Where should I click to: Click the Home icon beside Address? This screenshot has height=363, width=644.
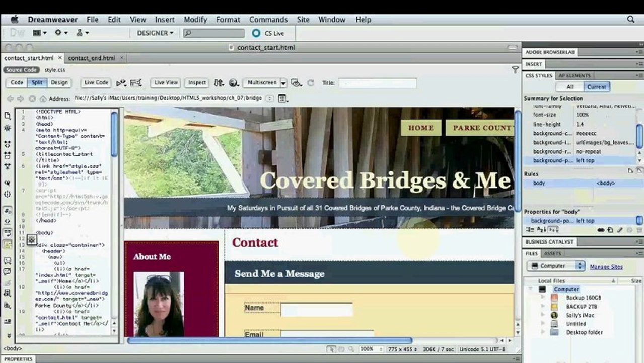(43, 99)
